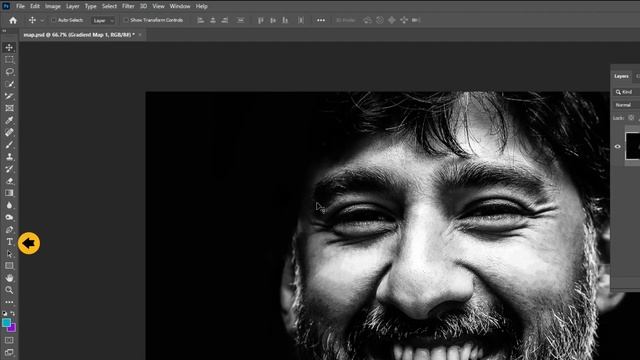This screenshot has width=640, height=360.
Task: Select the Path Selection tool
Action: coord(9,254)
